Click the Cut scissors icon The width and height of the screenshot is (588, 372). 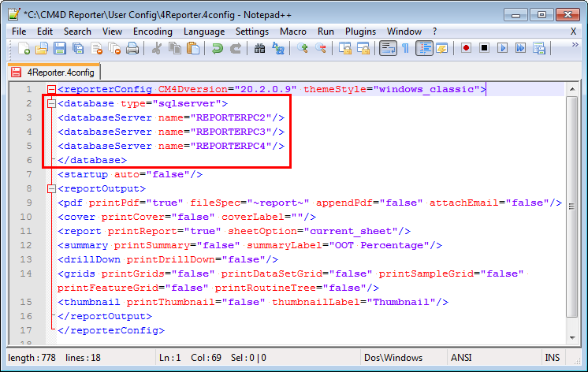(x=157, y=48)
